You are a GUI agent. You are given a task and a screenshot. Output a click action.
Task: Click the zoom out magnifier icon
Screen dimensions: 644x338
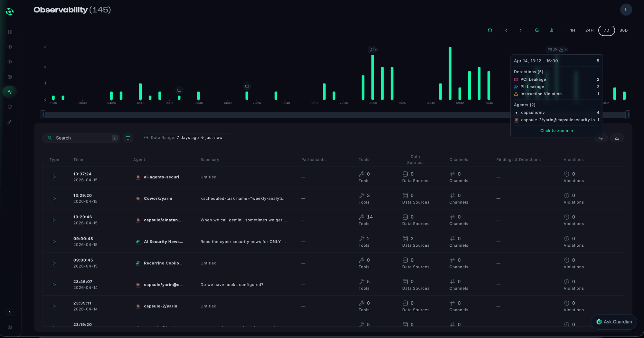pos(537,30)
